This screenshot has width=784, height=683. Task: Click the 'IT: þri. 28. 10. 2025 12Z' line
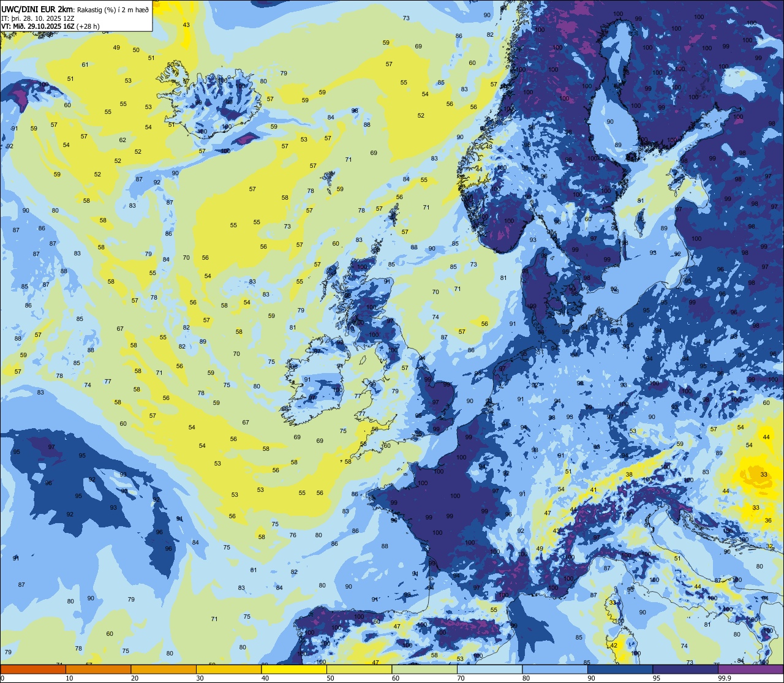(39, 18)
